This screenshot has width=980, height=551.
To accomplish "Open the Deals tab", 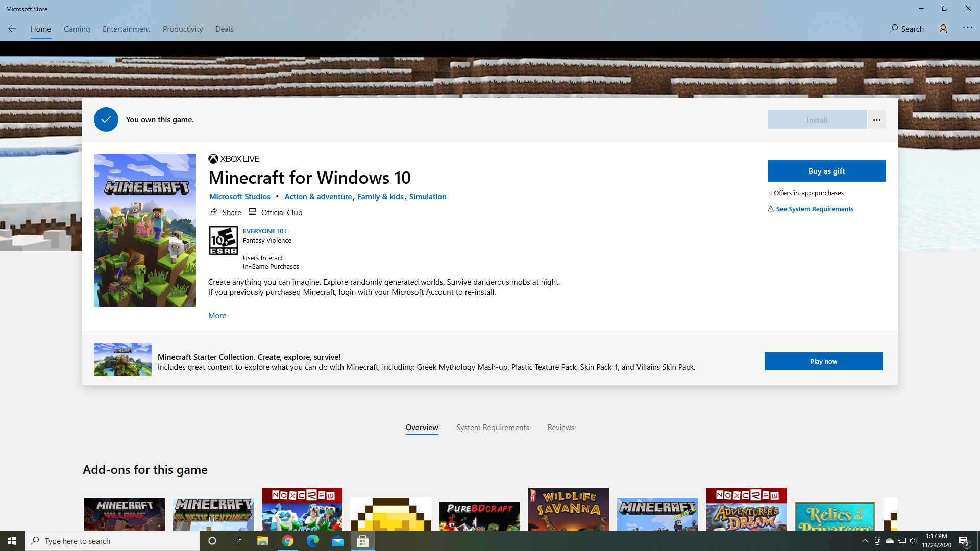I will pos(225,29).
